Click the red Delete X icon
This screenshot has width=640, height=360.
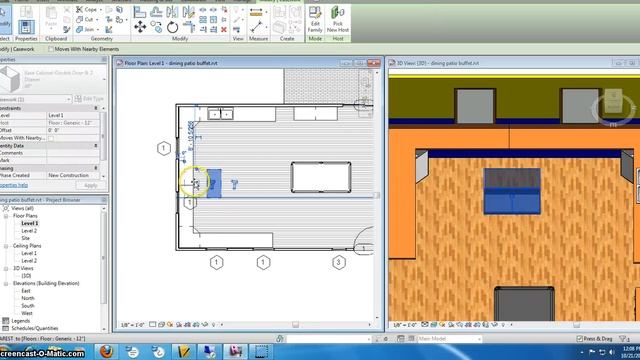tap(224, 29)
